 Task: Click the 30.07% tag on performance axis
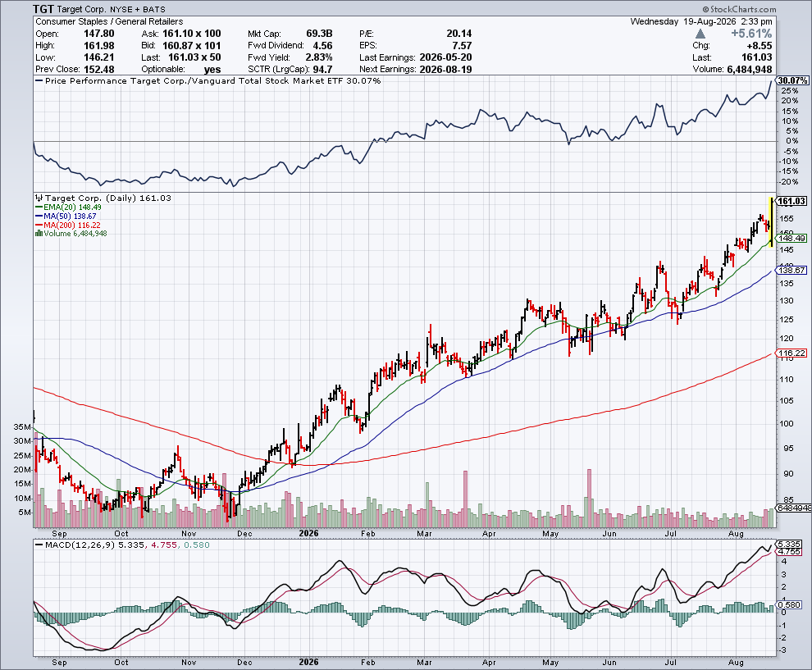(x=793, y=80)
